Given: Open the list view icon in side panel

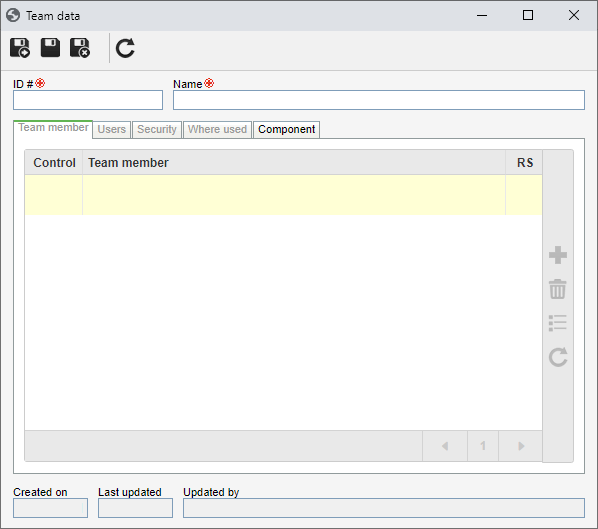Looking at the screenshot, I should click(x=558, y=323).
